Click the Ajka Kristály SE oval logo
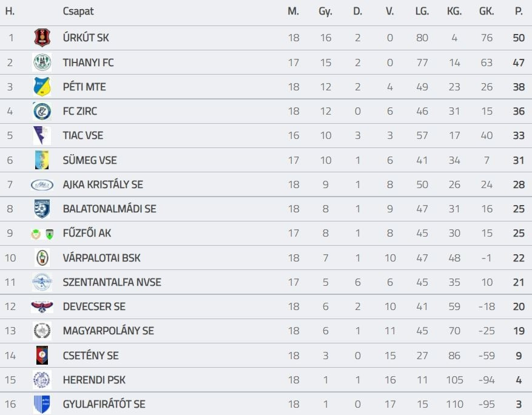532x415 pixels. 42,184
